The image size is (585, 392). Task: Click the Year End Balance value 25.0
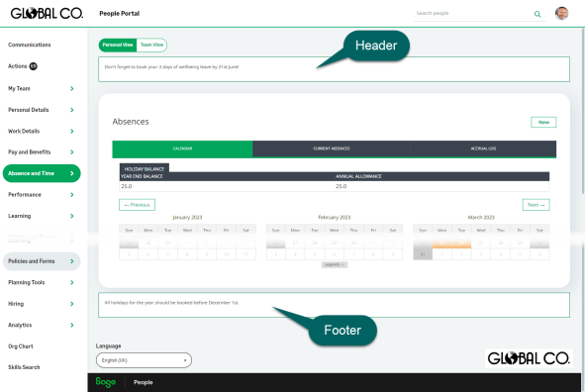coord(127,186)
